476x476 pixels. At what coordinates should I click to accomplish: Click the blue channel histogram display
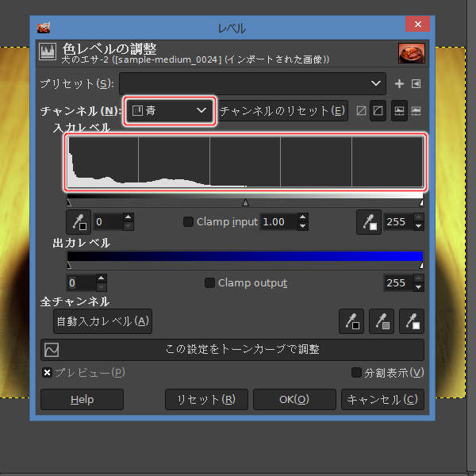coord(245,162)
